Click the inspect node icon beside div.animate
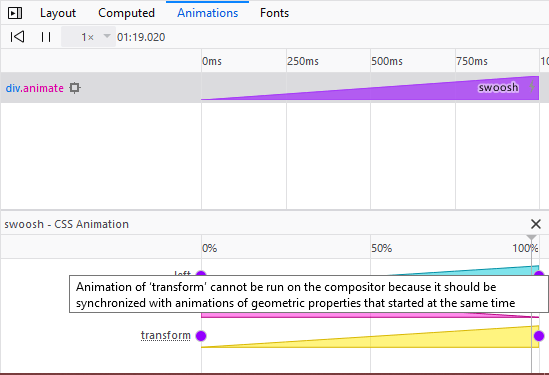 coord(75,88)
